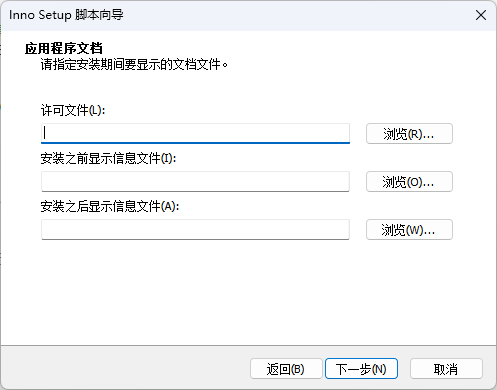Browse for the pre-install information file
497x390 pixels.
(x=409, y=182)
